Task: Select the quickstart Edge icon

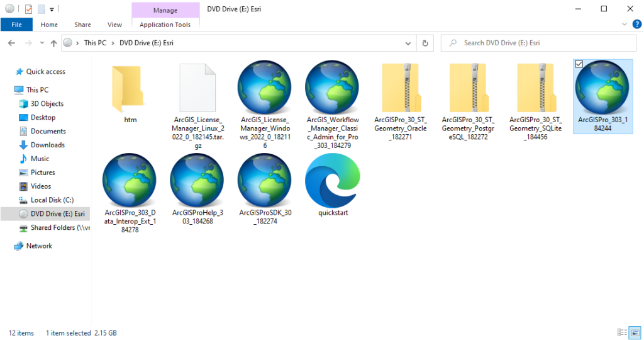Action: pyautogui.click(x=333, y=180)
